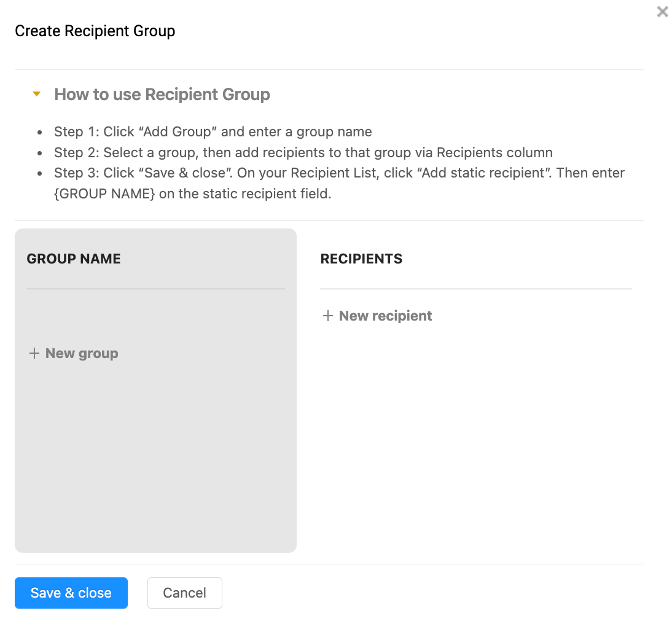The image size is (672, 624).
Task: Click the GROUP NAME column header
Action: coord(73,259)
